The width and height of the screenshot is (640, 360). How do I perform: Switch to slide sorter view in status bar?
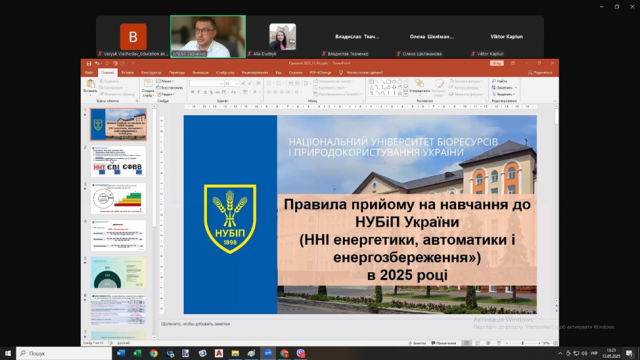pyautogui.click(x=478, y=343)
